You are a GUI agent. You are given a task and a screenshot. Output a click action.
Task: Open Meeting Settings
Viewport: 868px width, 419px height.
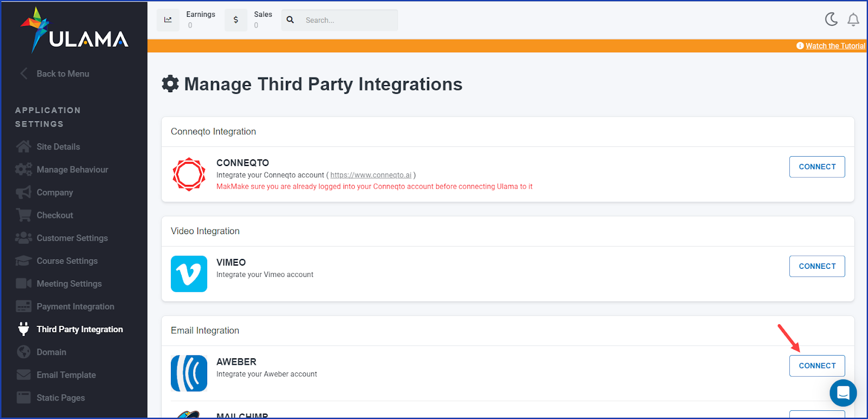pyautogui.click(x=69, y=283)
